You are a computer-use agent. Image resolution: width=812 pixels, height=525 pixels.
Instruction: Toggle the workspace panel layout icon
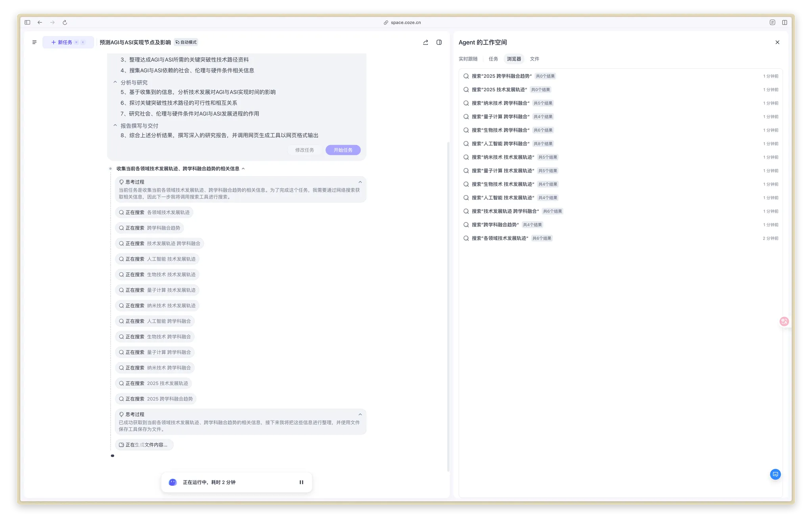[x=439, y=42]
